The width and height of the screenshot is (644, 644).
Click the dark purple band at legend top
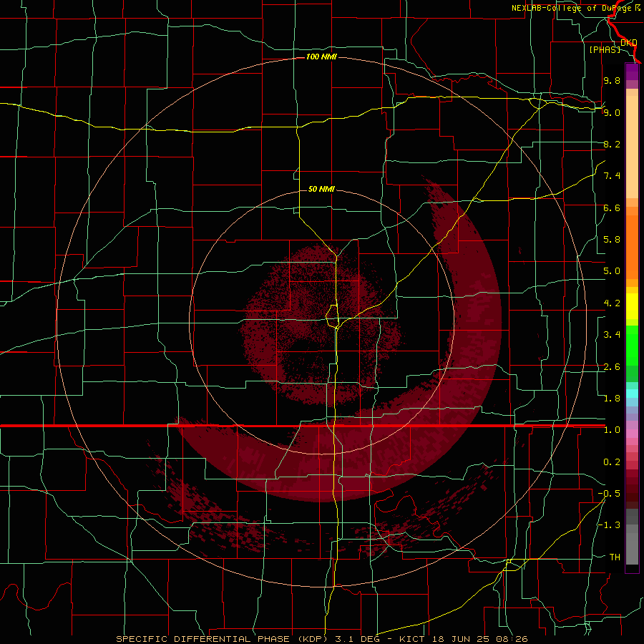click(x=632, y=72)
